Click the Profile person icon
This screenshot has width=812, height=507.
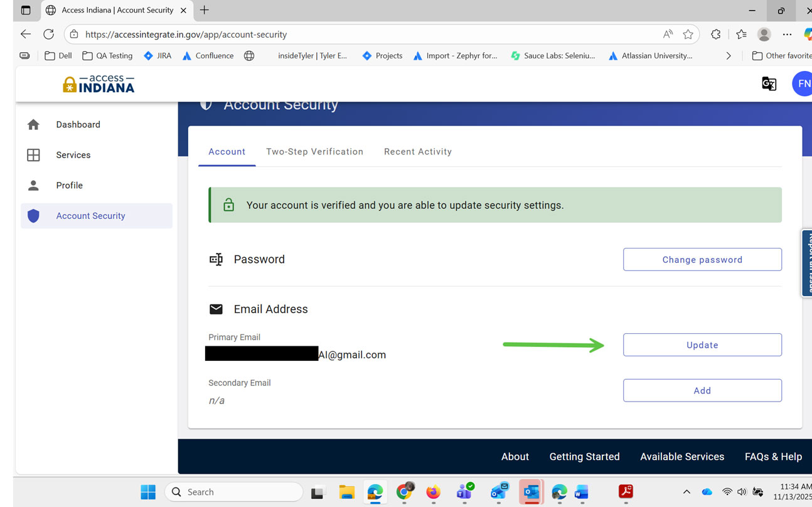coord(33,186)
